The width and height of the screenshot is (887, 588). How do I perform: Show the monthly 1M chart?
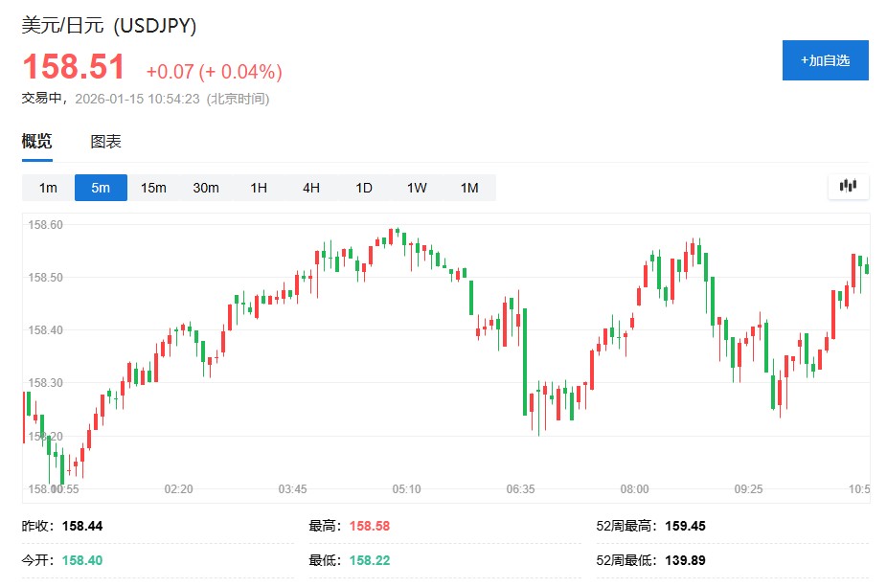[469, 188]
